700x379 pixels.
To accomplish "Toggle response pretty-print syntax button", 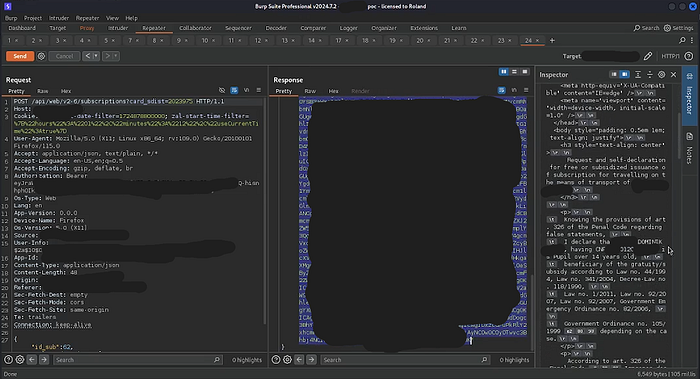I will 502,90.
